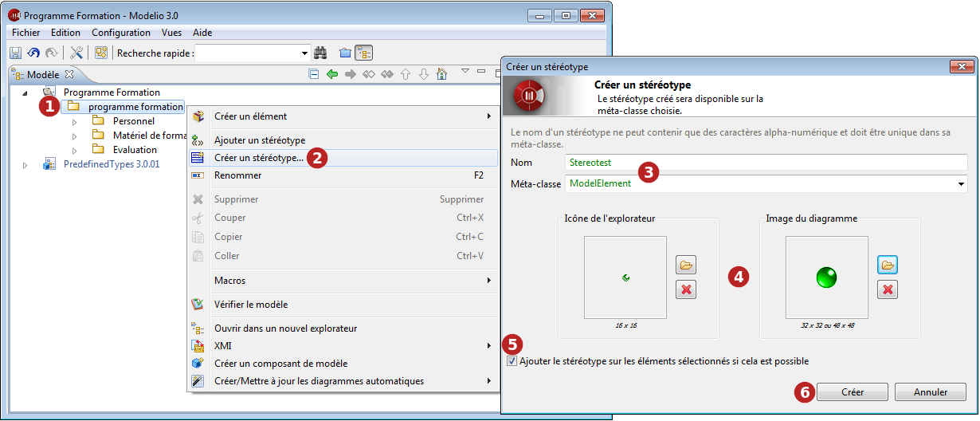
Task: Click Vérifier le modèle icon
Action: coord(198,305)
